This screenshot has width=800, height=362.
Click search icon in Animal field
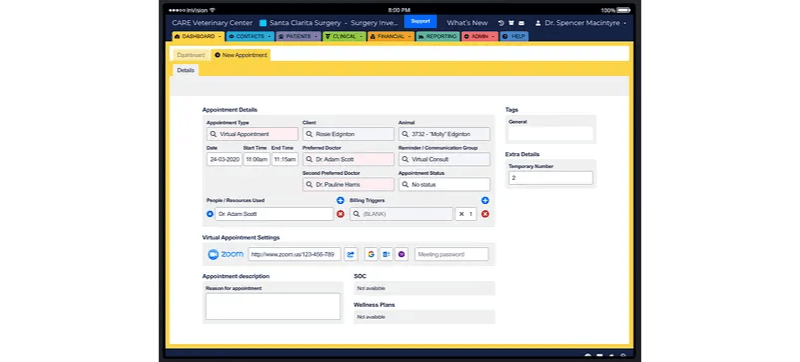(x=405, y=134)
